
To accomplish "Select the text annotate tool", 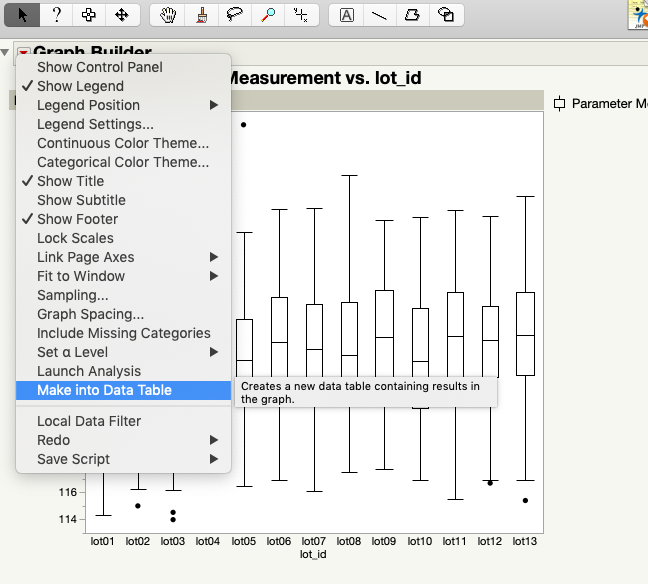I will [346, 15].
